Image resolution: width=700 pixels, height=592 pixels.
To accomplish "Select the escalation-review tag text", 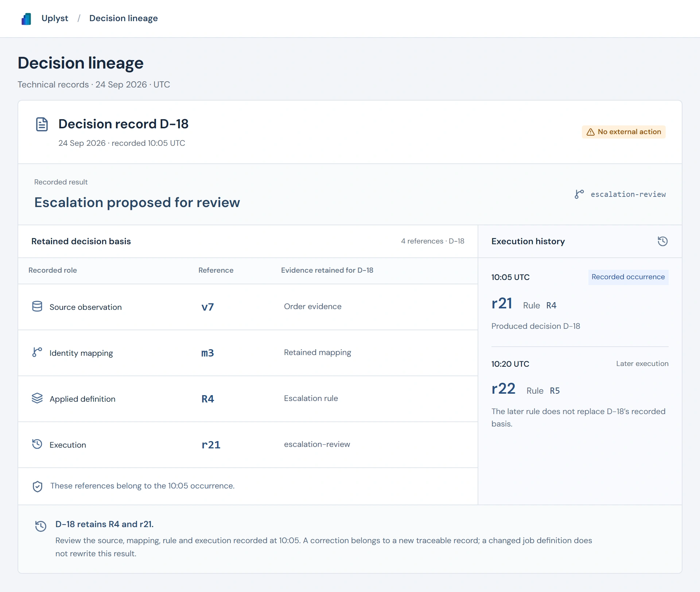I will 628,194.
